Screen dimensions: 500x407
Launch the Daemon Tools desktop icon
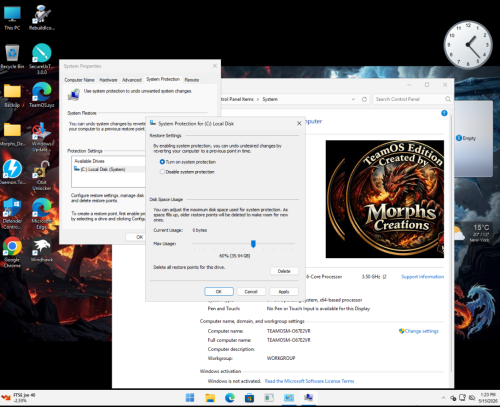point(12,172)
